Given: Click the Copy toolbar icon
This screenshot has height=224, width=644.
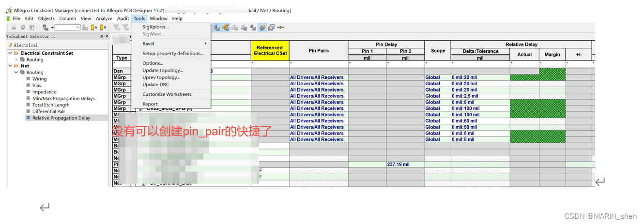Looking at the screenshot, I should (x=23, y=28).
